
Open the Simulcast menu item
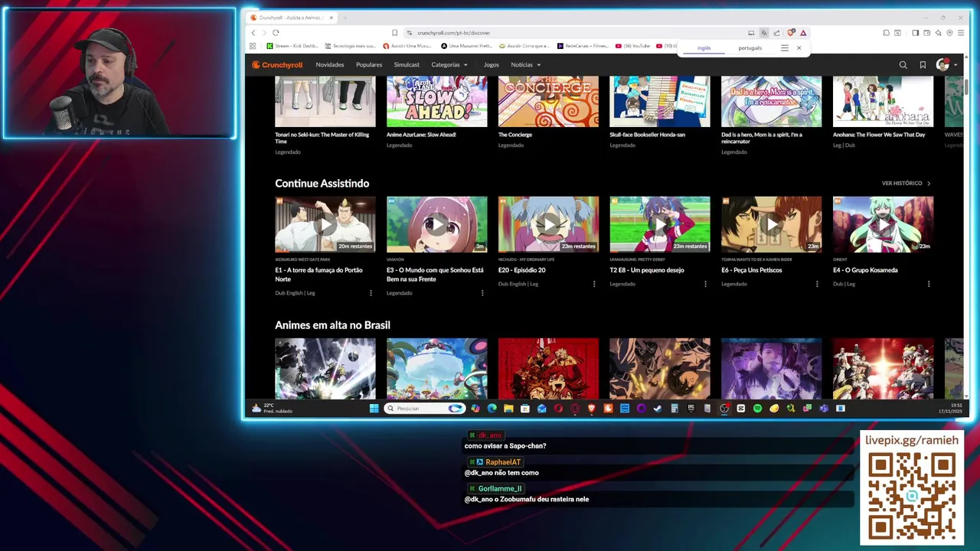[407, 65]
